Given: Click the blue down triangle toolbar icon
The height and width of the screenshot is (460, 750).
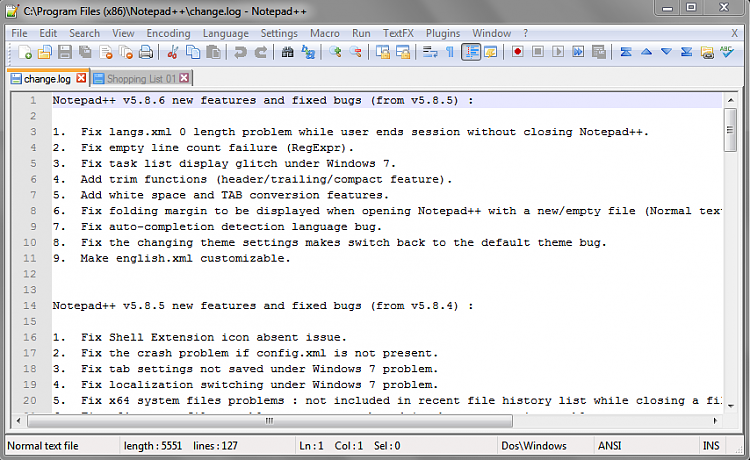Looking at the screenshot, I should pyautogui.click(x=666, y=52).
